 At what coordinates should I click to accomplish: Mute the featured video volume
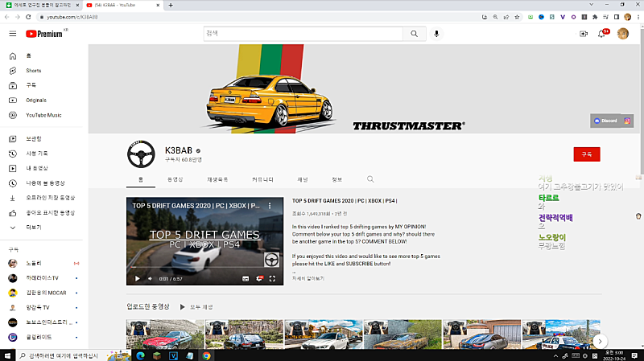click(x=149, y=279)
